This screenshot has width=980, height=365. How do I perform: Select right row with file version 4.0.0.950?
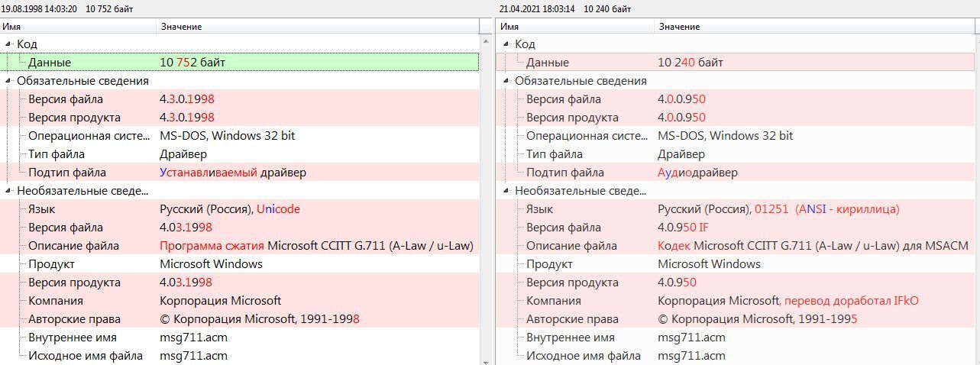click(736, 99)
